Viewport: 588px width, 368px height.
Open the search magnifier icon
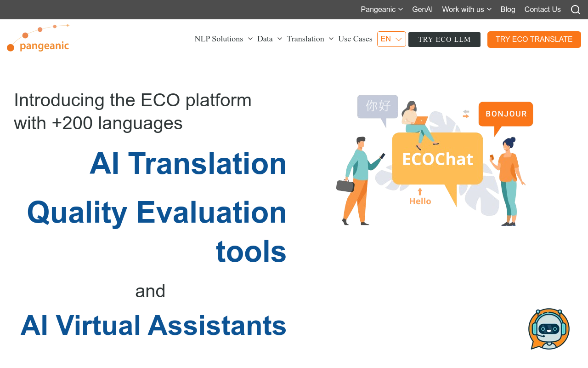coord(576,10)
